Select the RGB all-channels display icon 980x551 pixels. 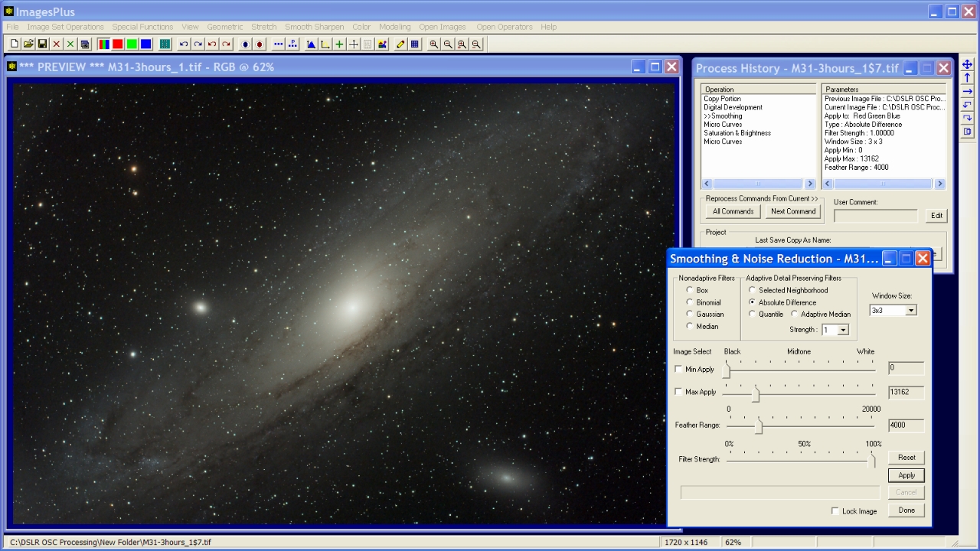pyautogui.click(x=103, y=44)
